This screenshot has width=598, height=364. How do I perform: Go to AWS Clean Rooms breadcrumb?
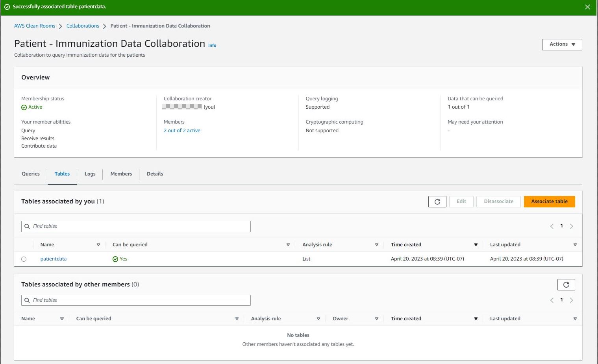pos(35,26)
